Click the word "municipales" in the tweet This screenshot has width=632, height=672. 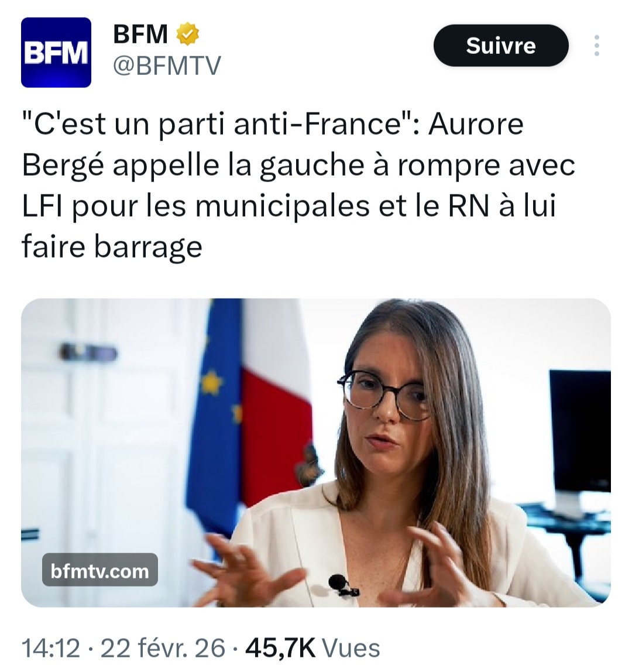[283, 205]
